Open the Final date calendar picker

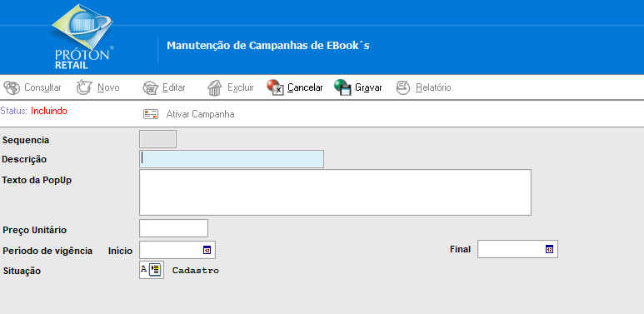(x=550, y=249)
